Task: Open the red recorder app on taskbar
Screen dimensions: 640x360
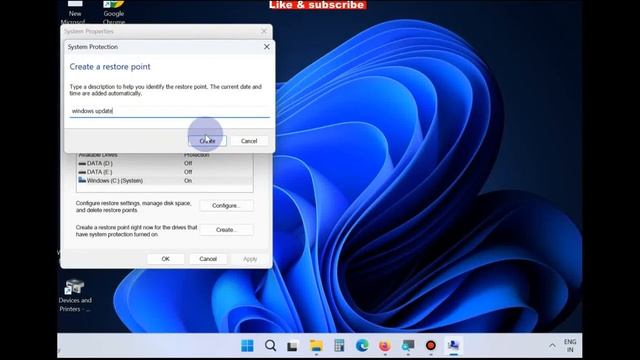Action: click(430, 346)
